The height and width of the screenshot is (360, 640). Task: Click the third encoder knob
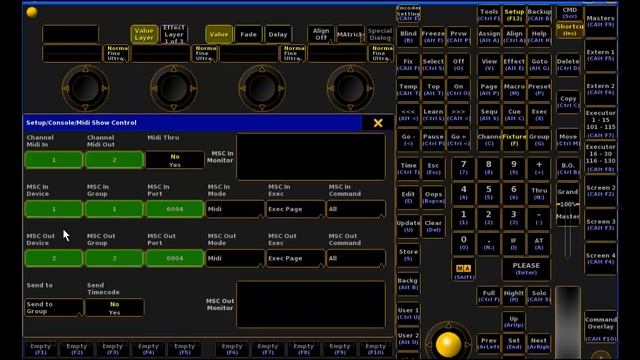[262, 88]
